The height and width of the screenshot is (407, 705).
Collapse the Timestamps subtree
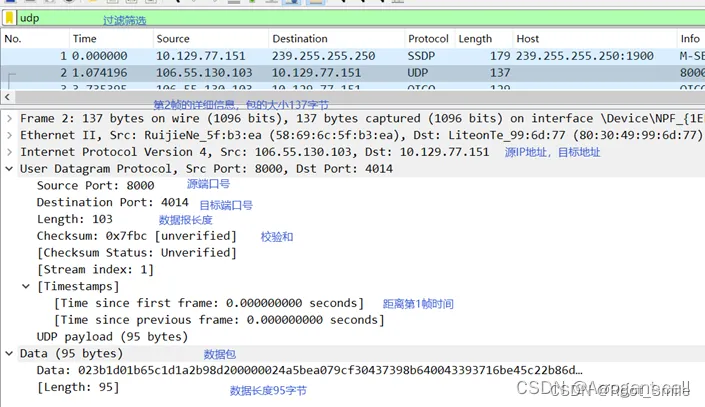coord(26,286)
